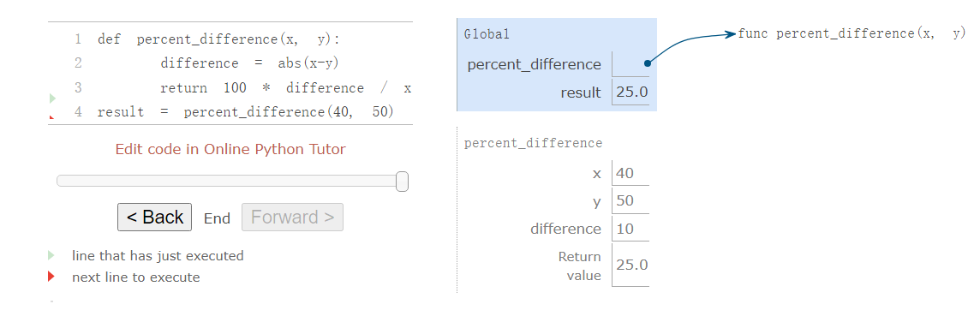The height and width of the screenshot is (328, 980).
Task: Click code line 2 difference assignment
Action: (249, 63)
